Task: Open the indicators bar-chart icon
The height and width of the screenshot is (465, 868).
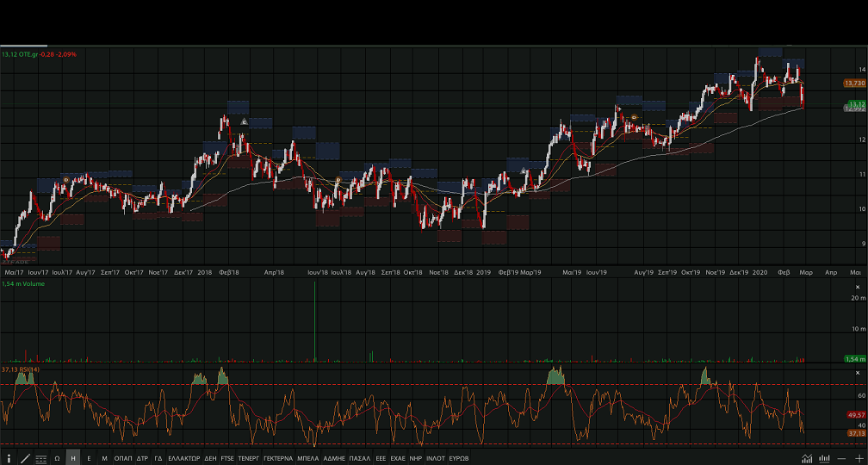Action: point(825,458)
